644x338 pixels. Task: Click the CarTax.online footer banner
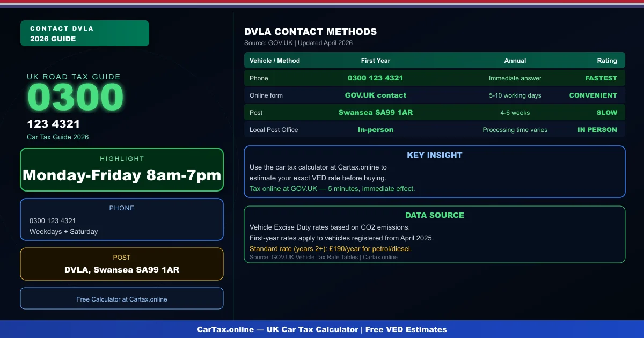tap(322, 329)
